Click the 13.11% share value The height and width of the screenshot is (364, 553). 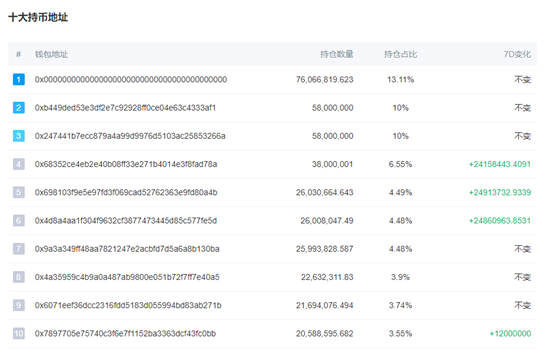400,80
